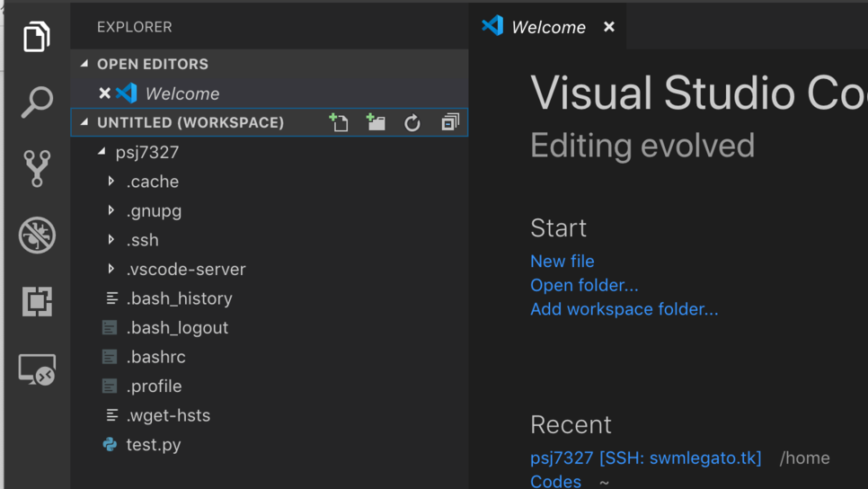This screenshot has height=489, width=868.
Task: Click the Python icon next to test.py
Action: 110,444
